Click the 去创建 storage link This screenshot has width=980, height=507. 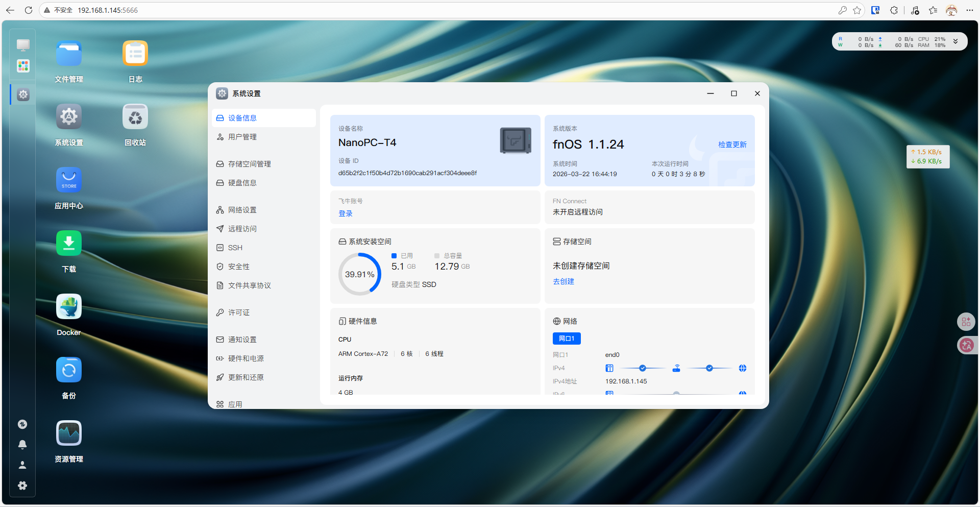coord(563,281)
